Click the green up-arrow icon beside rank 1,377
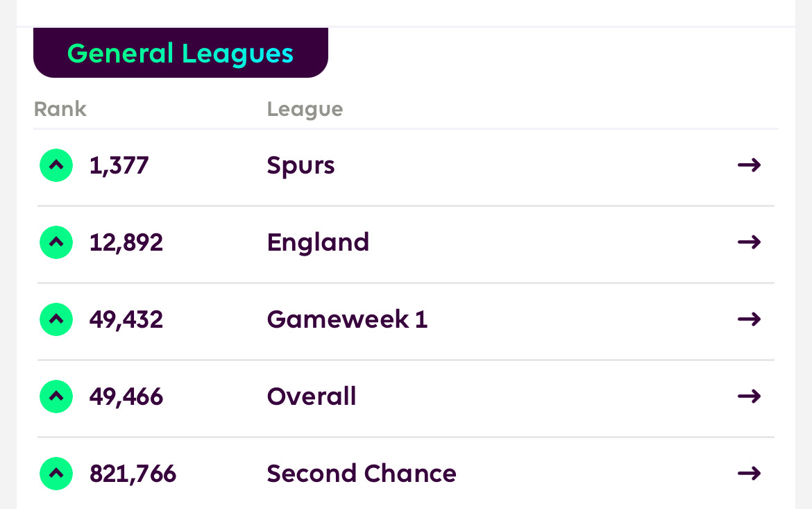The width and height of the screenshot is (812, 509). click(x=56, y=165)
